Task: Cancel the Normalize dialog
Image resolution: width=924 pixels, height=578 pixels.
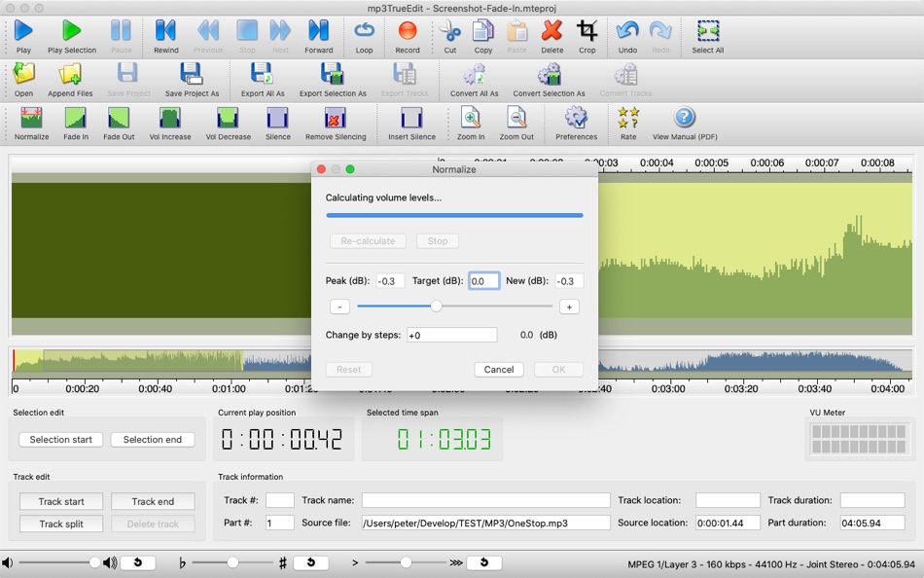Action: pos(498,369)
